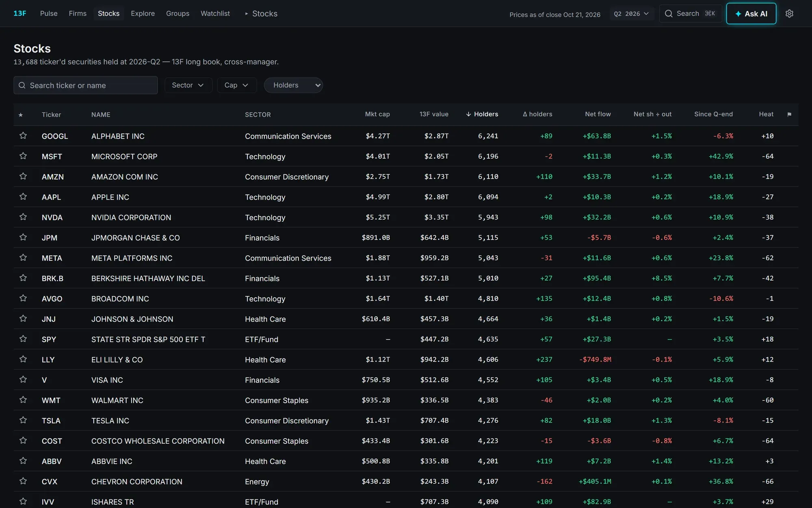Viewport: 812px width, 508px height.
Task: Click the 13F logo
Action: (20, 13)
